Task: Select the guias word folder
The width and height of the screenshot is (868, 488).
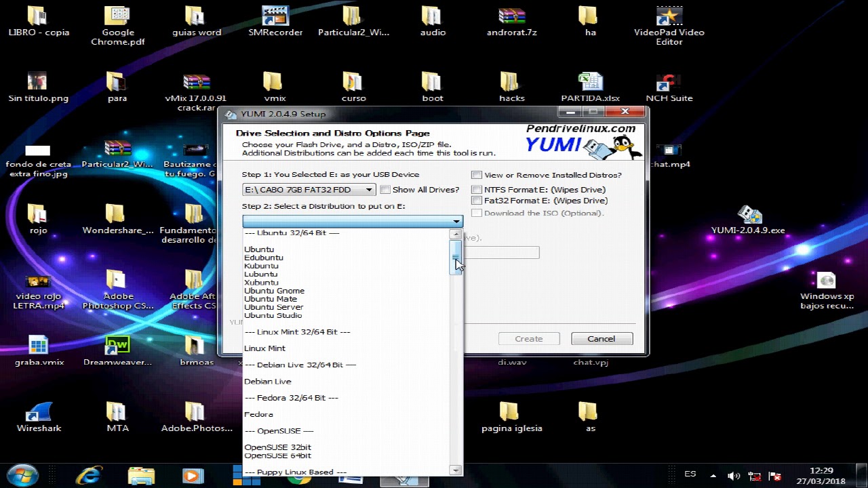Action: [x=196, y=22]
